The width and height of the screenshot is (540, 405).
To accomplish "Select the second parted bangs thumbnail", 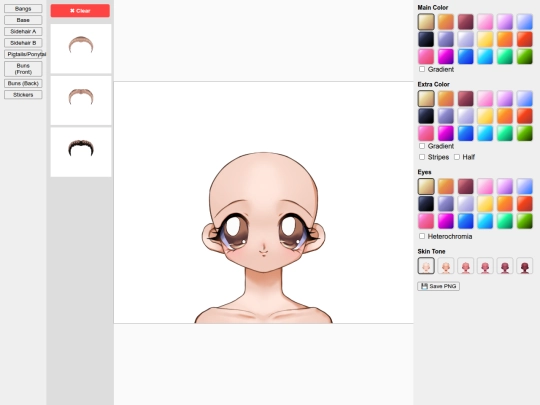I will pos(81,100).
